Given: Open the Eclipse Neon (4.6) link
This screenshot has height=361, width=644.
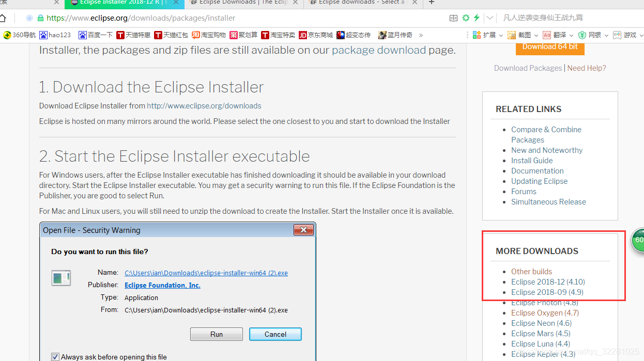Looking at the screenshot, I should (542, 323).
